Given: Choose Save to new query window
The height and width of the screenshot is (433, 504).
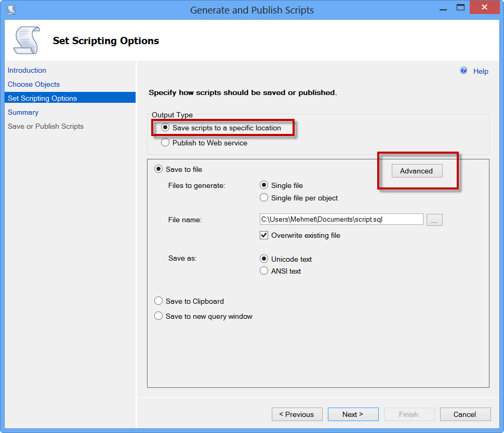Looking at the screenshot, I should pos(158,316).
